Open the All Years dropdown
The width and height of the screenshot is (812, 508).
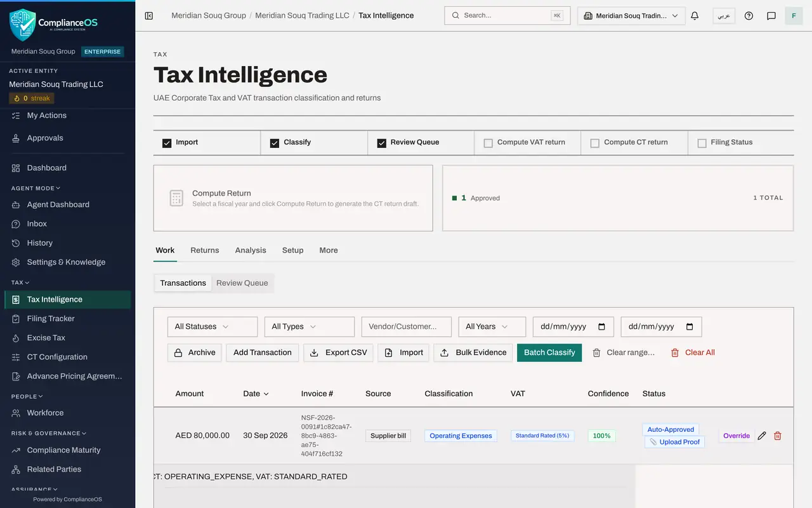[x=492, y=326]
